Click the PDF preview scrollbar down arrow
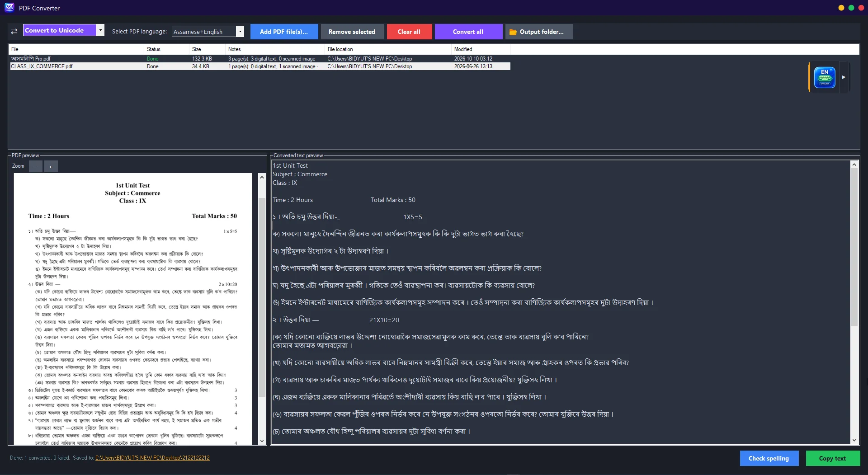 tap(262, 441)
